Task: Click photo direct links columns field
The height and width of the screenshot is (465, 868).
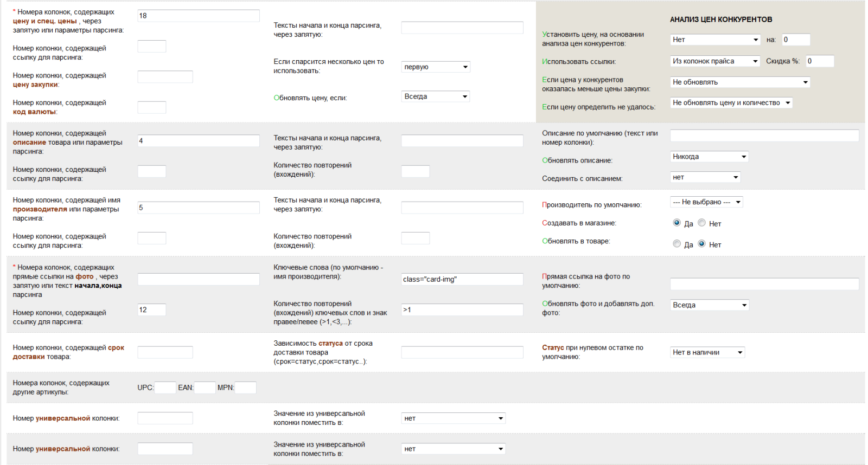Action: (199, 279)
